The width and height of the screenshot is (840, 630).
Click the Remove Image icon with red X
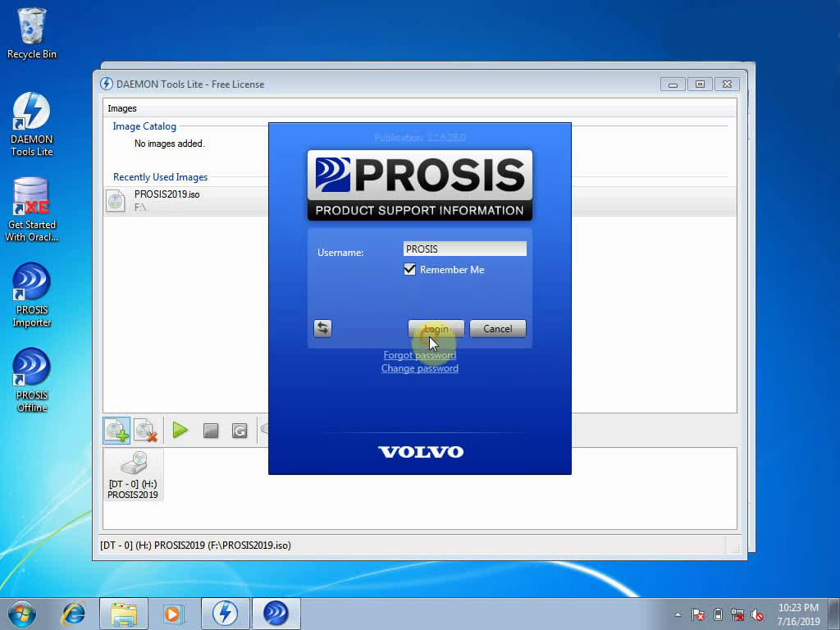coord(146,431)
